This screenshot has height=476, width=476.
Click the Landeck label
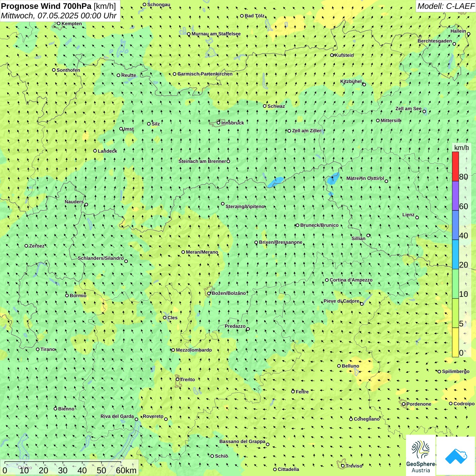pyautogui.click(x=107, y=151)
